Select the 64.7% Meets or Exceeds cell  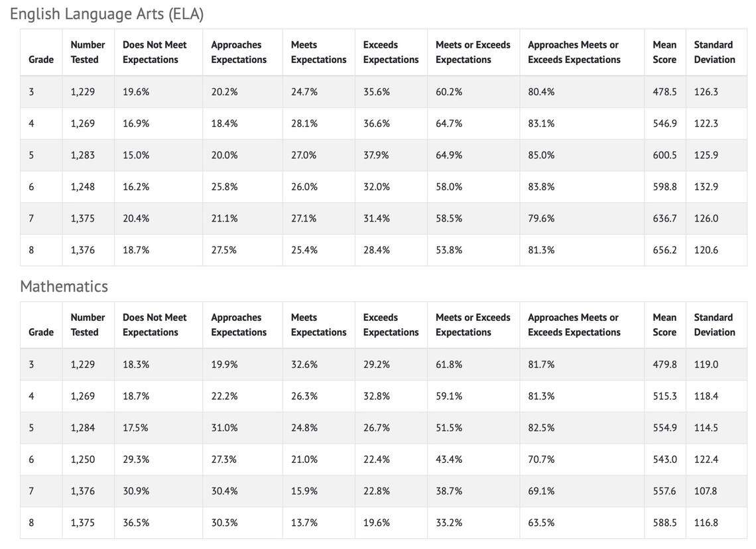449,123
